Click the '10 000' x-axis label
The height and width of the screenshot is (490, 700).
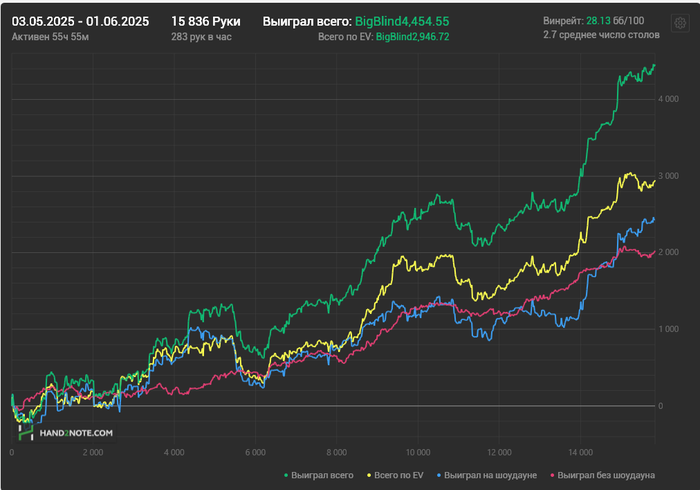tap(418, 453)
